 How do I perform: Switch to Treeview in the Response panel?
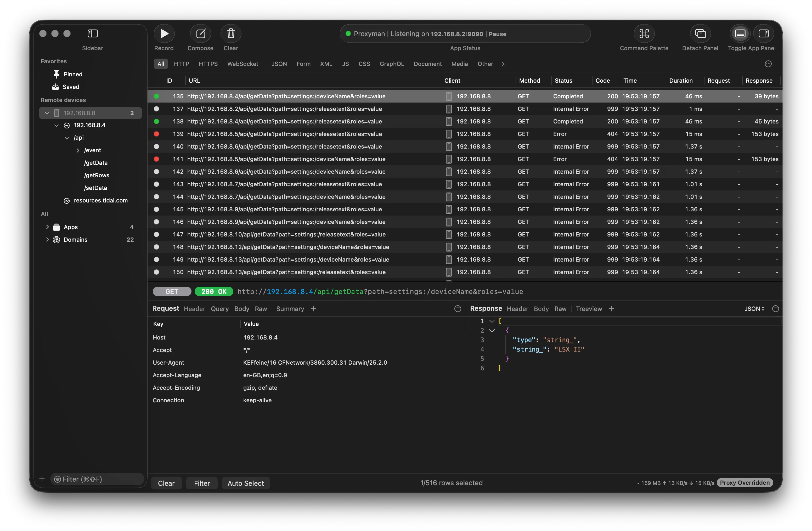[589, 309]
